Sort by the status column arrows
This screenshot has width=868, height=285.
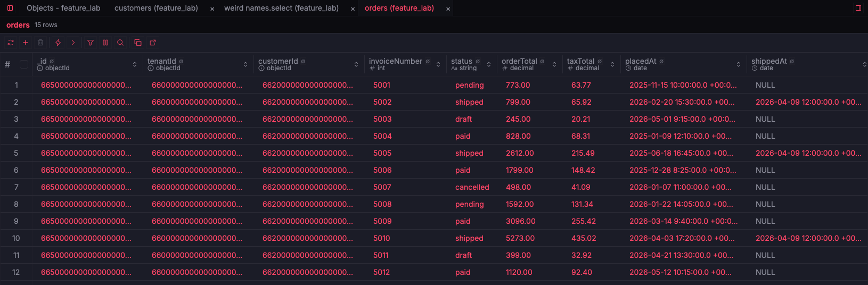point(489,64)
